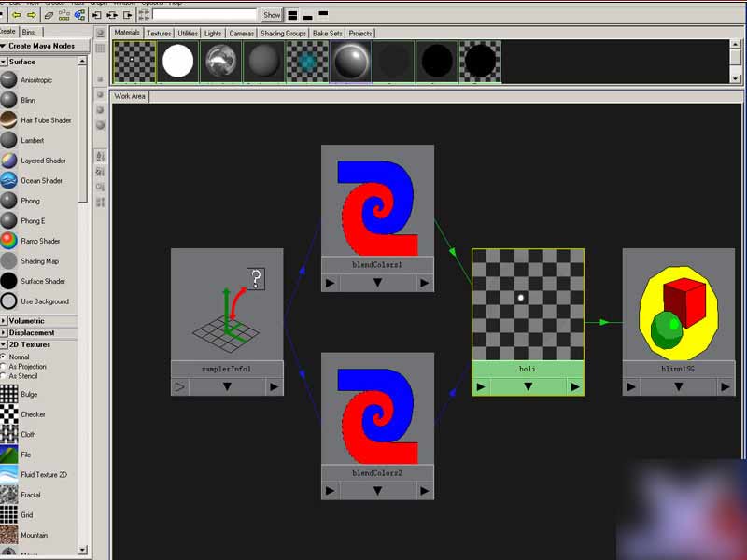
Task: Go to next graph with right arrow
Action: coord(32,15)
